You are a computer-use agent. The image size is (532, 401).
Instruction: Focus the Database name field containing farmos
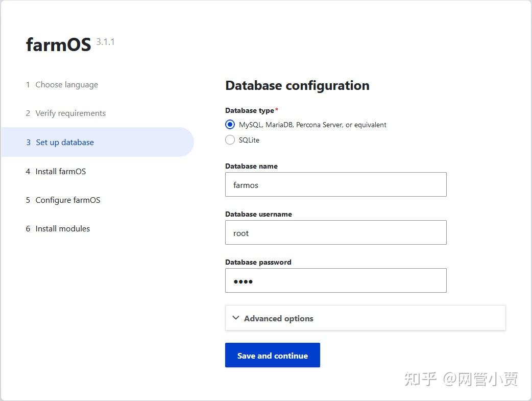(x=336, y=184)
